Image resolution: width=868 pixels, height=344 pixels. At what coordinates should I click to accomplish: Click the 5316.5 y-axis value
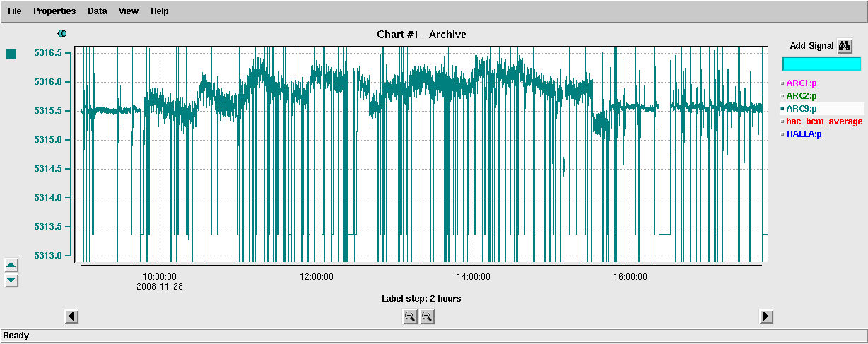[49, 53]
